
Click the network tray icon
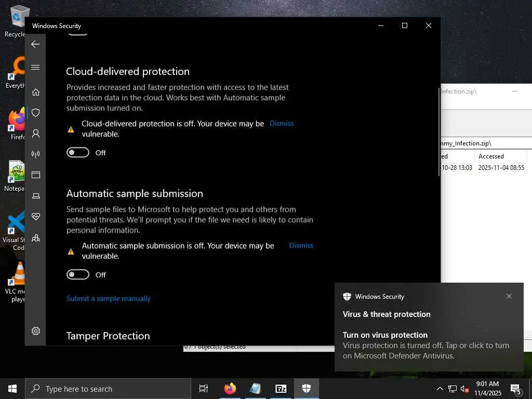coord(453,389)
